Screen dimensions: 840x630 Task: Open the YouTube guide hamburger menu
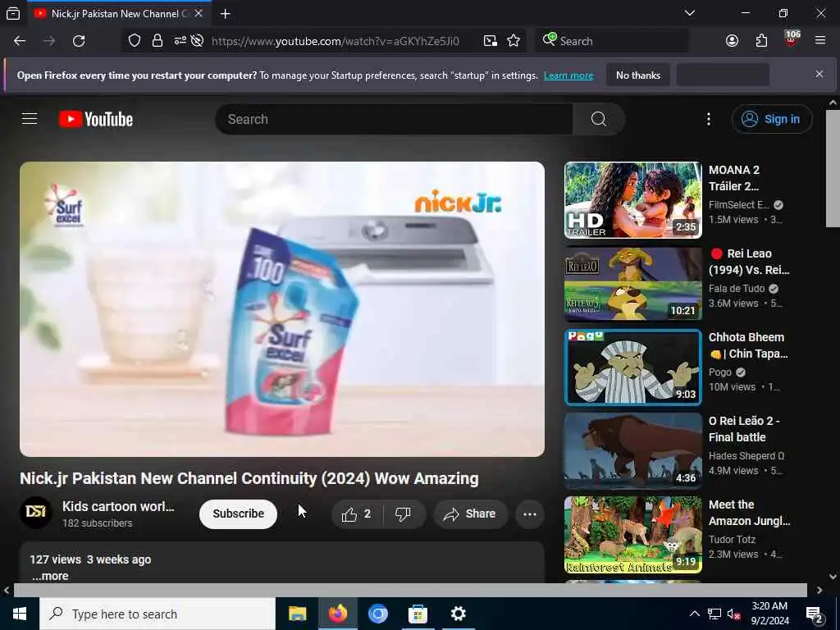(30, 119)
